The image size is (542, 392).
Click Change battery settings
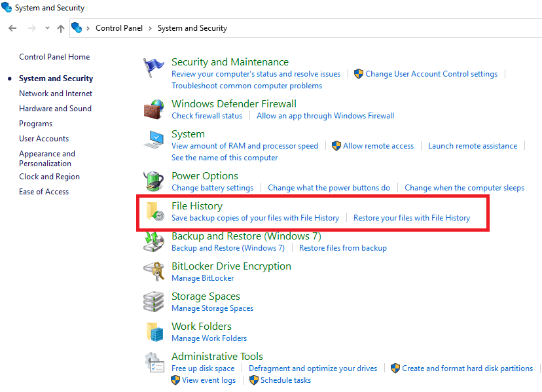212,188
